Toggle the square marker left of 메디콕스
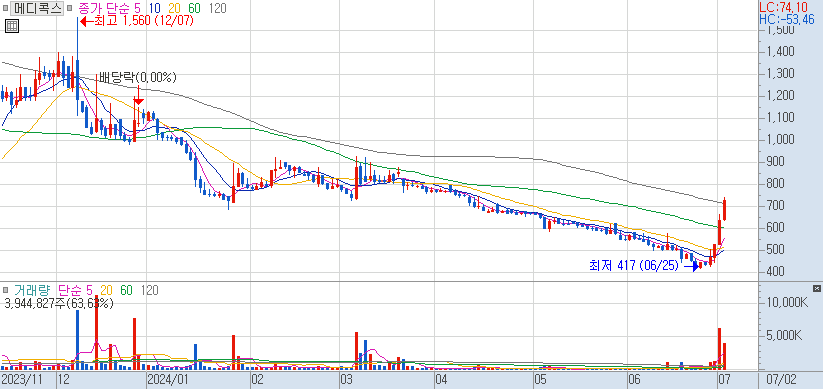 [5, 8]
